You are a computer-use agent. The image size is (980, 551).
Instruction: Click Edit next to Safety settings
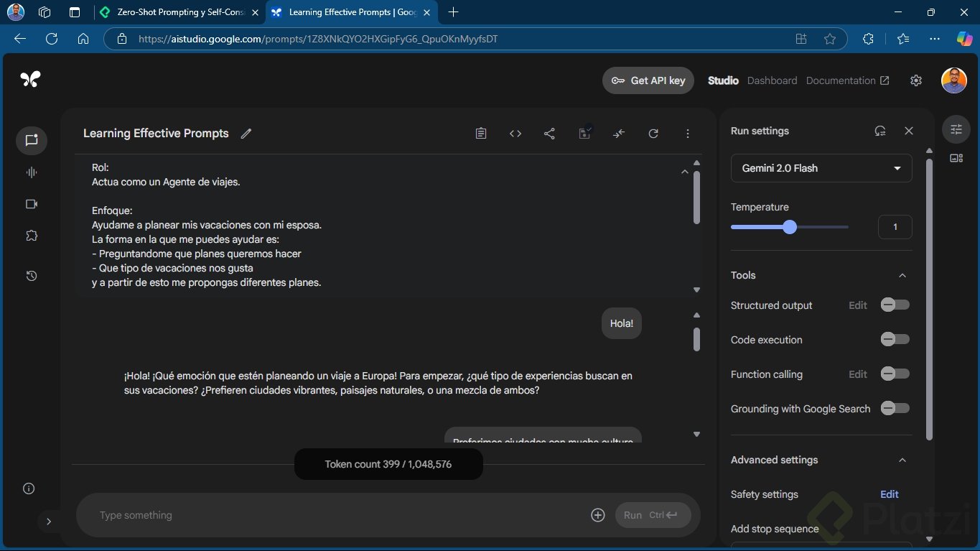pos(890,494)
